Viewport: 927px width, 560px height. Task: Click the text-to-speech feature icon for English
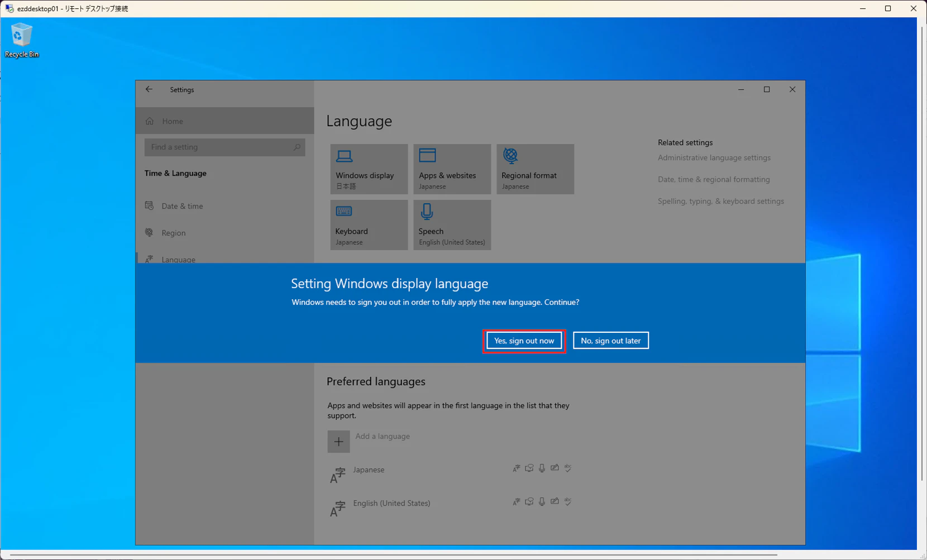point(529,502)
